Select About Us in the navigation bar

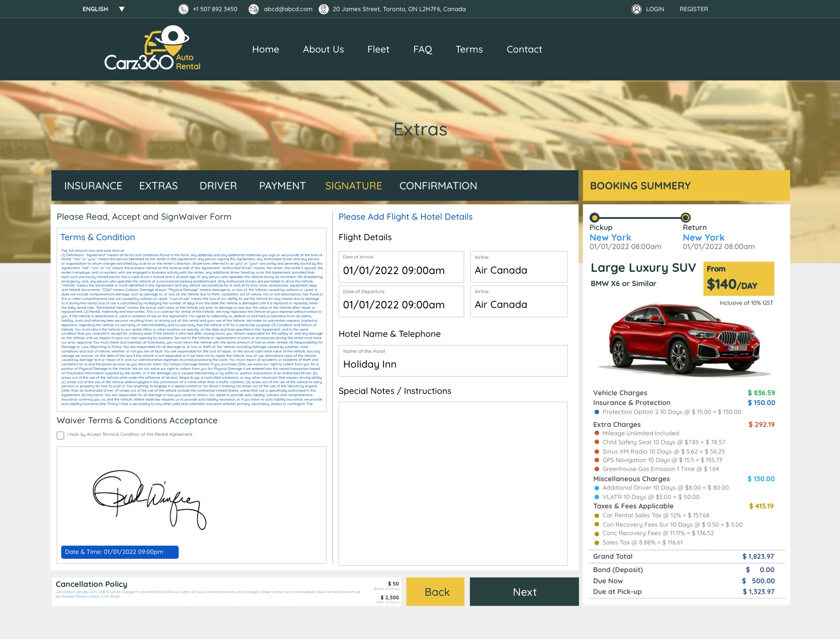(323, 49)
